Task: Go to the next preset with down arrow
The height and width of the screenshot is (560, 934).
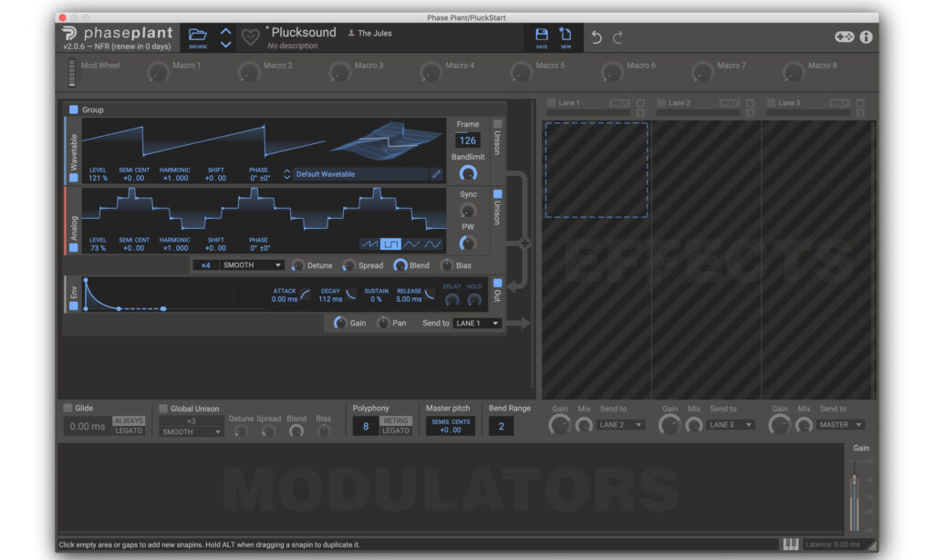Action: point(226,44)
